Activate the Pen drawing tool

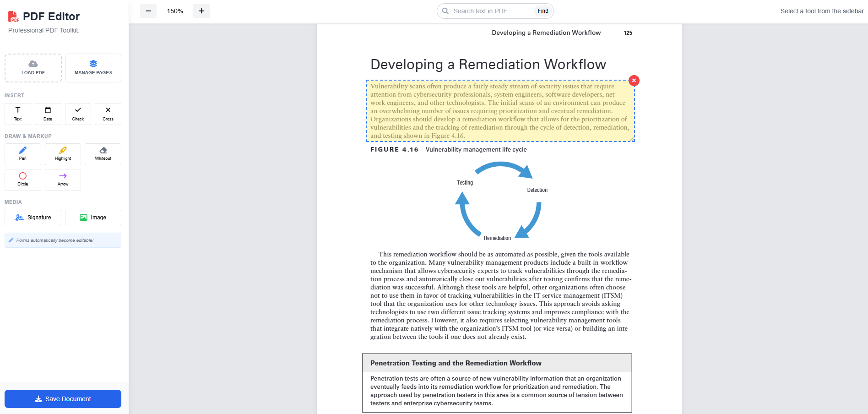(23, 154)
